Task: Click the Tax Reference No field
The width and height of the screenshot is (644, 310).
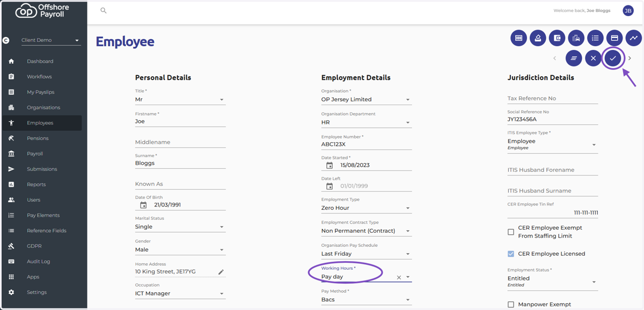Action: pos(552,98)
